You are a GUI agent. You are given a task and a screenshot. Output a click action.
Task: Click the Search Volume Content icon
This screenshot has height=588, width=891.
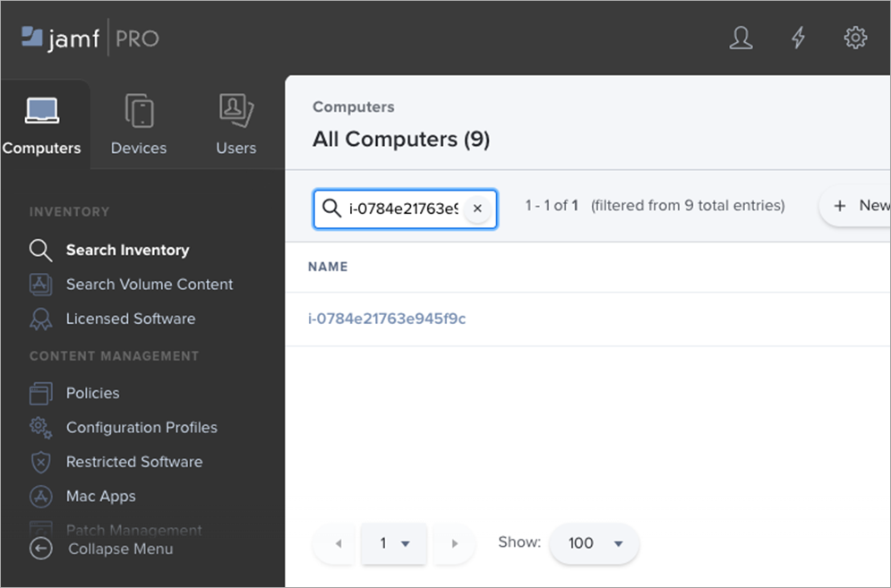41,284
